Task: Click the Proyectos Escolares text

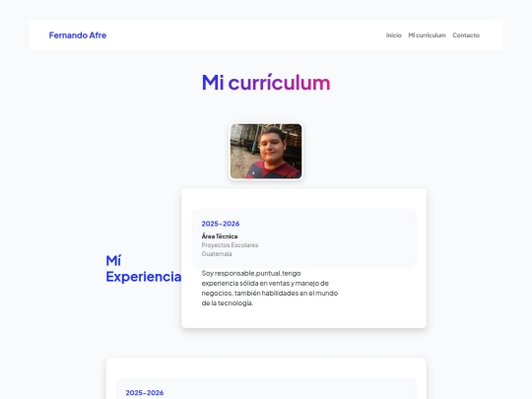Action: [x=230, y=245]
